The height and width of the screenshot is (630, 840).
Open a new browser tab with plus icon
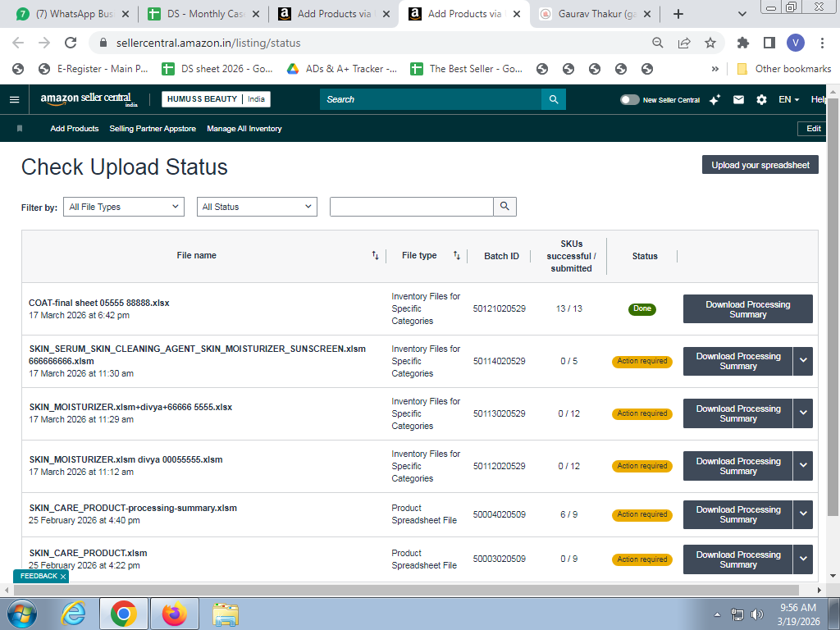[x=678, y=14]
